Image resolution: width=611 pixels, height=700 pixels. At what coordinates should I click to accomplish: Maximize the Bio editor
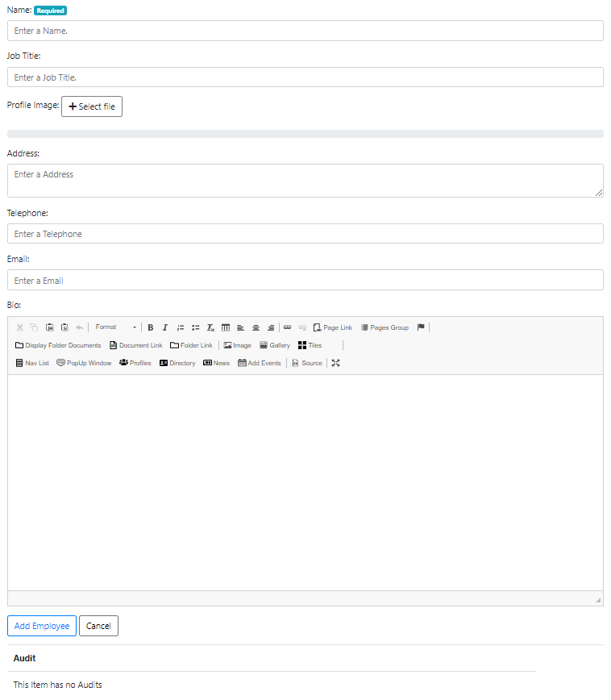(336, 364)
